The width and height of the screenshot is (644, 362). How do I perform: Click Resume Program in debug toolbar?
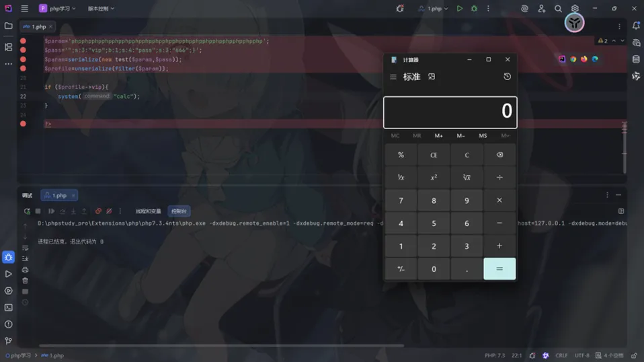[51, 211]
